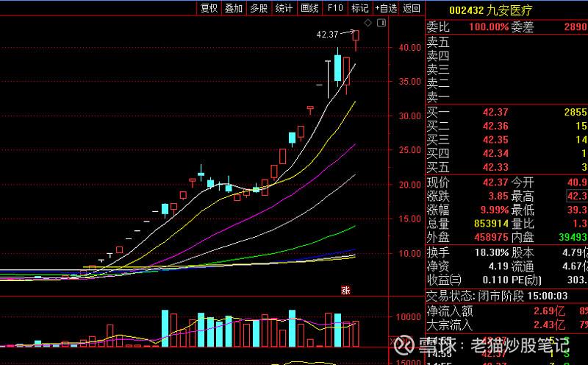Open the 叠加 overlay option

pyautogui.click(x=234, y=8)
